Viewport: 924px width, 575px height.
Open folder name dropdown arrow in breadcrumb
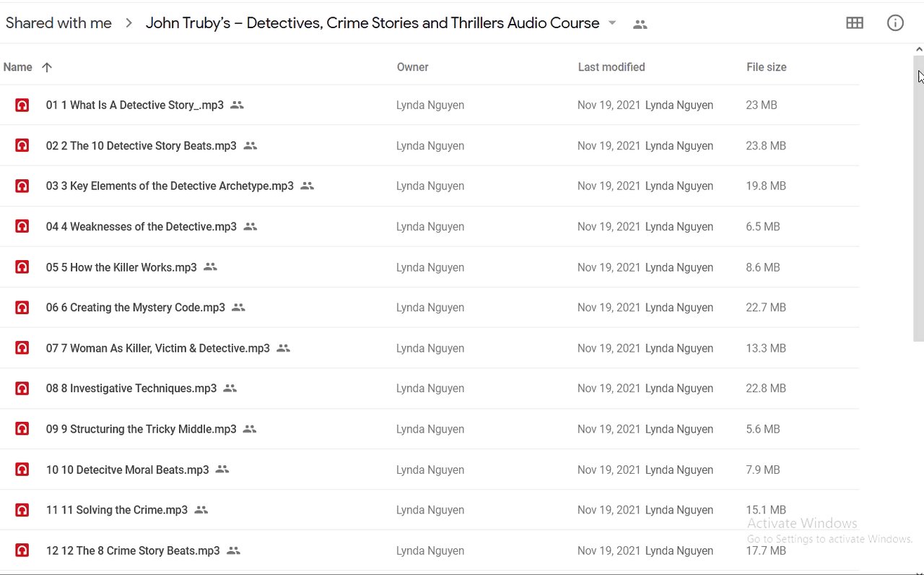point(612,23)
